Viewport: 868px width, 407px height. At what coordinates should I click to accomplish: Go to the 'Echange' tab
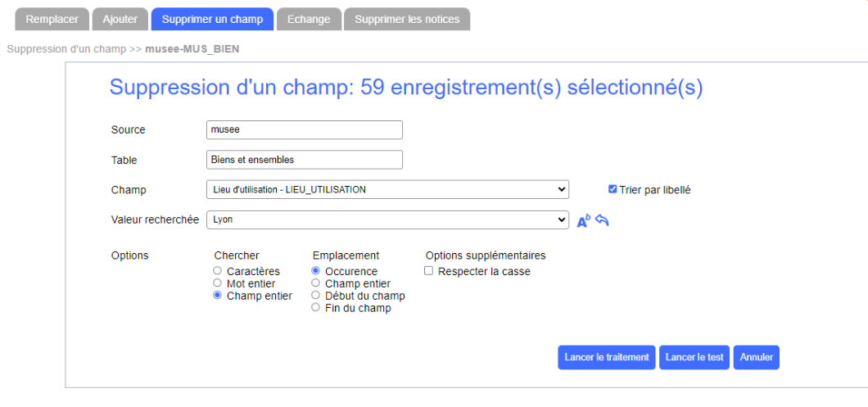click(x=309, y=19)
